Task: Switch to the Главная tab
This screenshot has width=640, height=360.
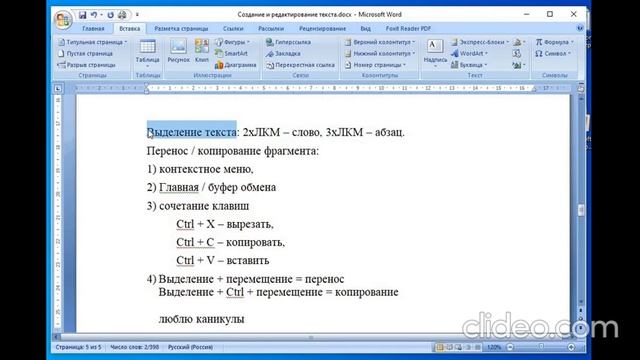Action: [93, 29]
